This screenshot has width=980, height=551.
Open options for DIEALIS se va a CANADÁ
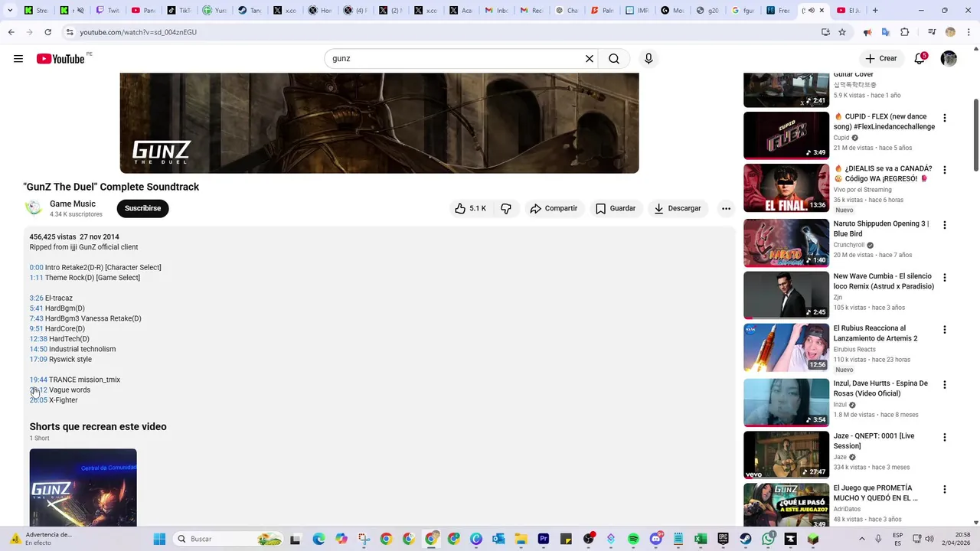coord(945,170)
